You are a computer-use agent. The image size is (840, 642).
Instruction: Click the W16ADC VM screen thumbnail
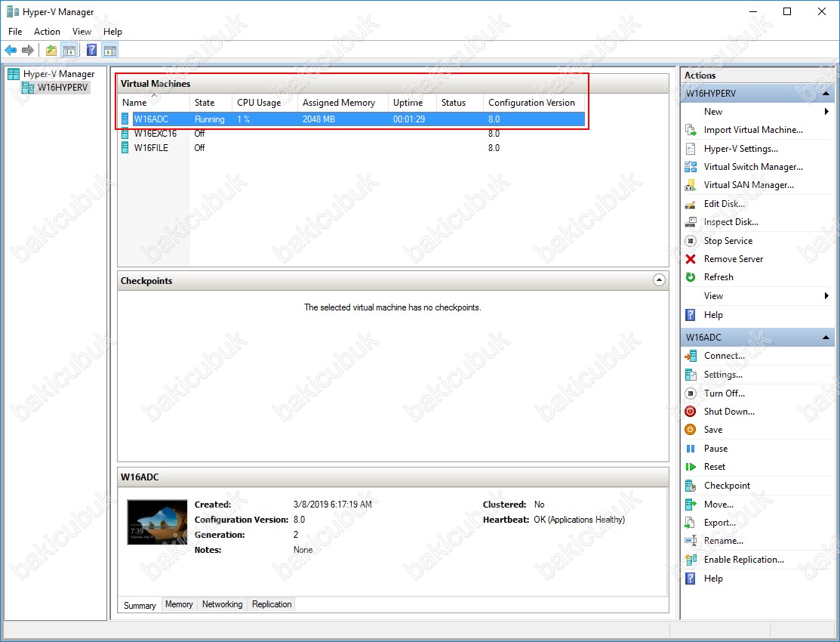(157, 522)
